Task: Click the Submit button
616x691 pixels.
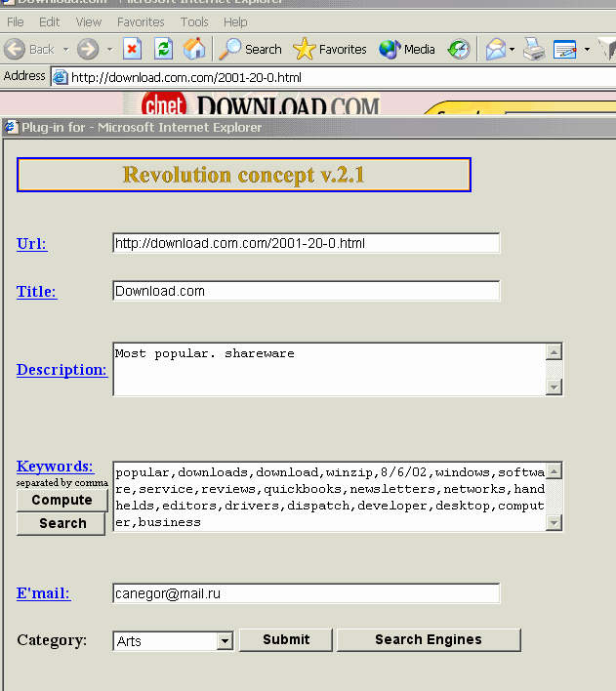Action: [x=286, y=640]
